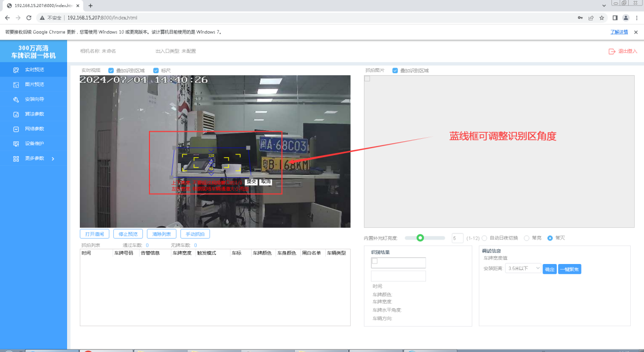Click the 手动抓拍 button
Screen dimensions: 644x352
[x=195, y=234]
